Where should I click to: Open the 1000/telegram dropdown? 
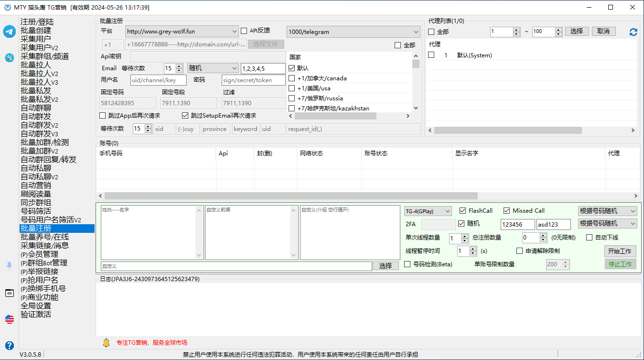353,32
